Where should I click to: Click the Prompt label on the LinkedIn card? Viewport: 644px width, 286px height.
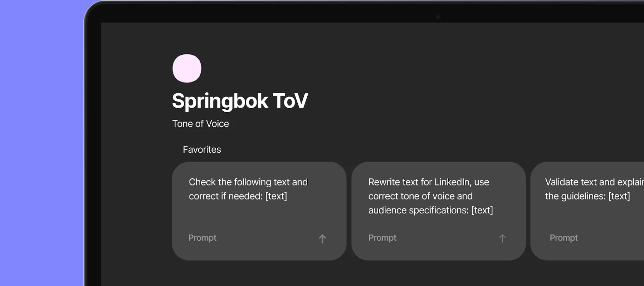(382, 238)
